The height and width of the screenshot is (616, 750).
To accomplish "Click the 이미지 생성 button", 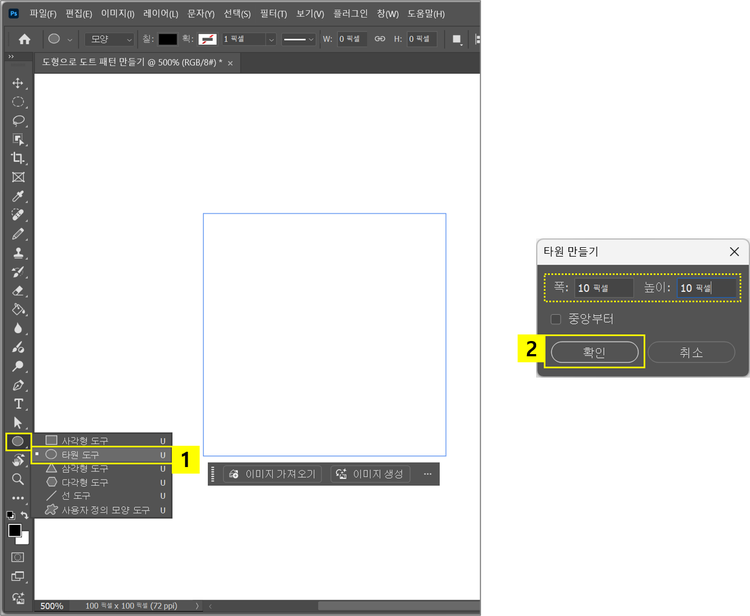I will tap(370, 474).
